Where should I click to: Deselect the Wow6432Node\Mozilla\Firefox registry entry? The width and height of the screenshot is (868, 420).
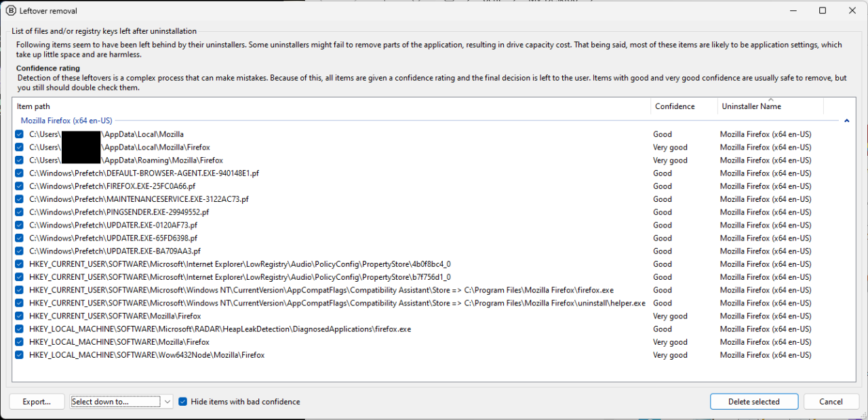click(18, 355)
